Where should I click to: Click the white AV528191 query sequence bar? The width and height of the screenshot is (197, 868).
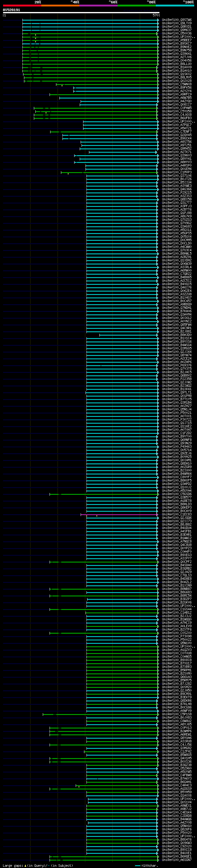click(x=81, y=13)
